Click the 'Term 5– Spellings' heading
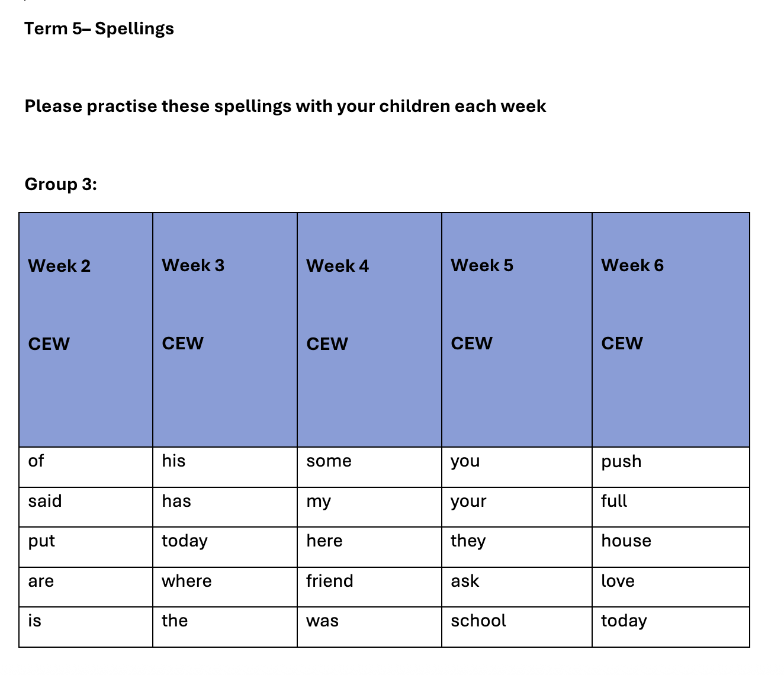 pos(99,28)
